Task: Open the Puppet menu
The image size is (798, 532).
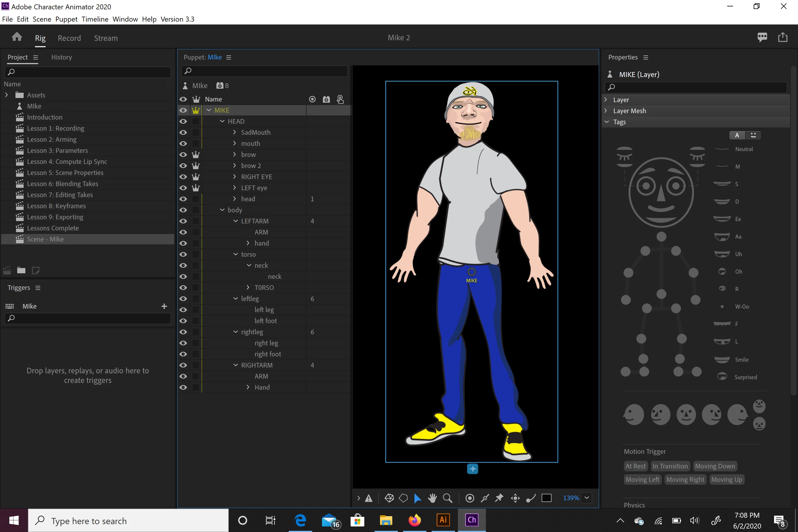Action: [66, 19]
